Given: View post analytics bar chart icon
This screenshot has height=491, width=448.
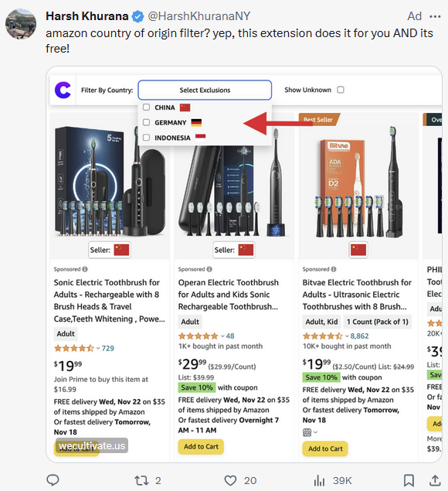Looking at the screenshot, I should pyautogui.click(x=319, y=480).
